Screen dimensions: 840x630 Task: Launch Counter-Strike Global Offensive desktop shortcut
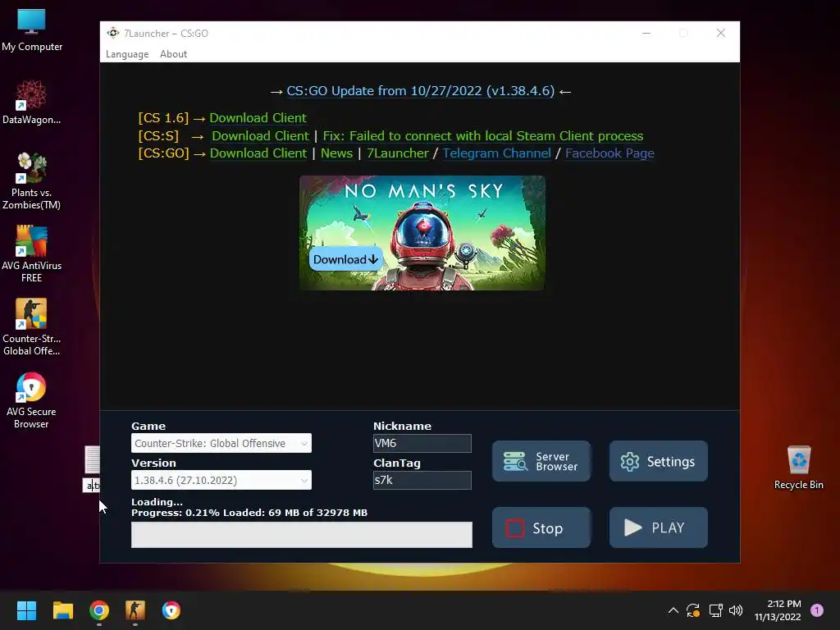coord(31,326)
